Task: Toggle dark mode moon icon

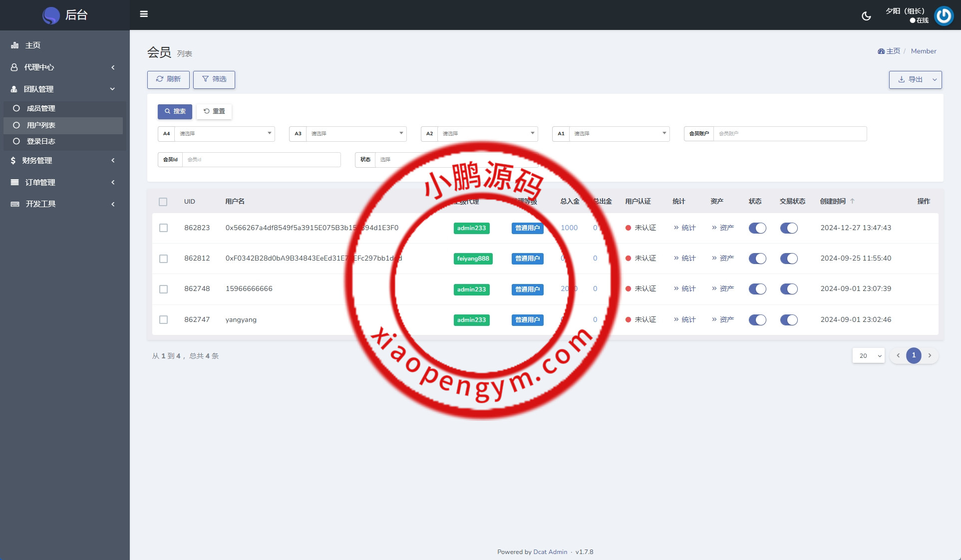Action: [x=866, y=16]
